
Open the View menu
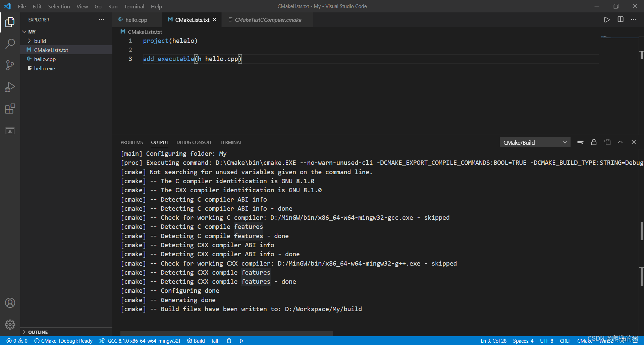82,6
